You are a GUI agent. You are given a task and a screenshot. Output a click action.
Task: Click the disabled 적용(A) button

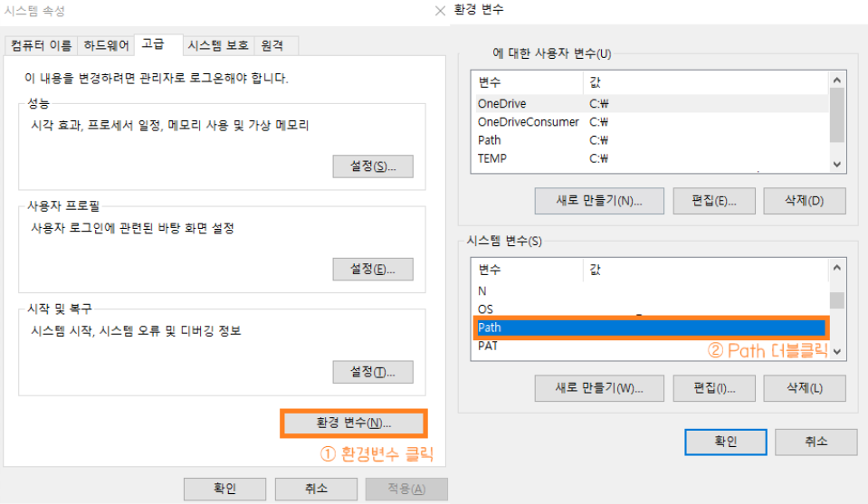(x=406, y=489)
